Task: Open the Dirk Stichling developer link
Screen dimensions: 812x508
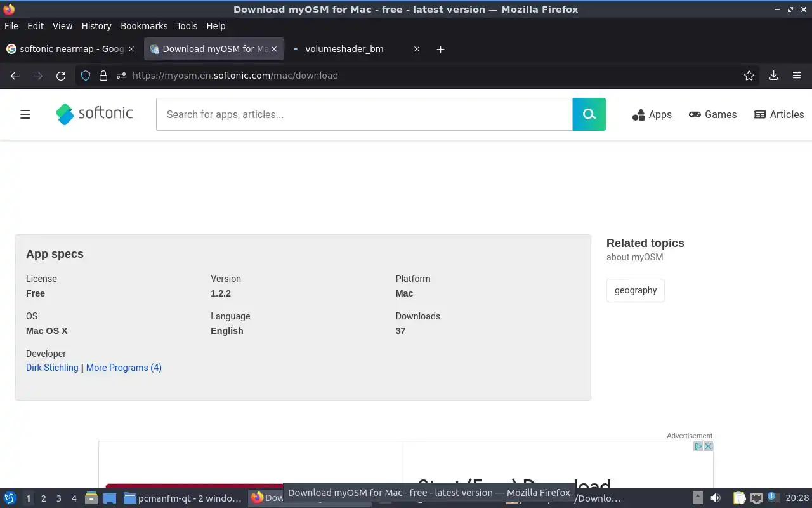Action: tap(52, 368)
